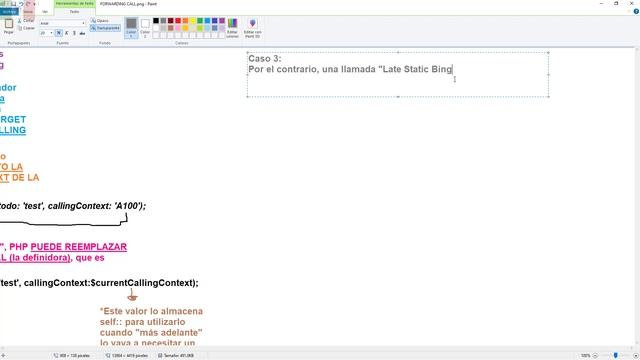Click the zoom in plus button
The width and height of the screenshot is (640, 360).
(x=636, y=356)
